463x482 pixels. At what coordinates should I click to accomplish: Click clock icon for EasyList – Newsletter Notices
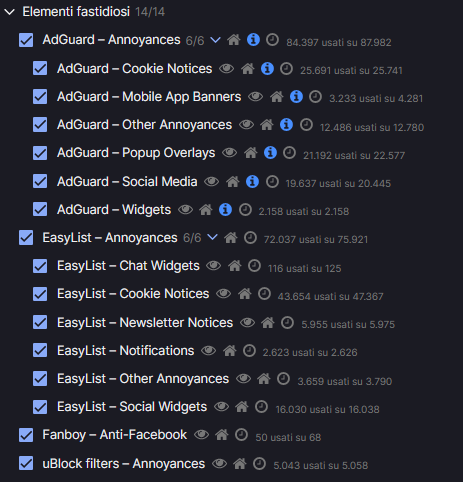pyautogui.click(x=287, y=322)
